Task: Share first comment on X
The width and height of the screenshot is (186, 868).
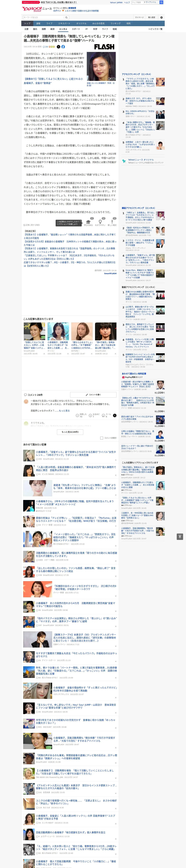Action: [x=114, y=415]
